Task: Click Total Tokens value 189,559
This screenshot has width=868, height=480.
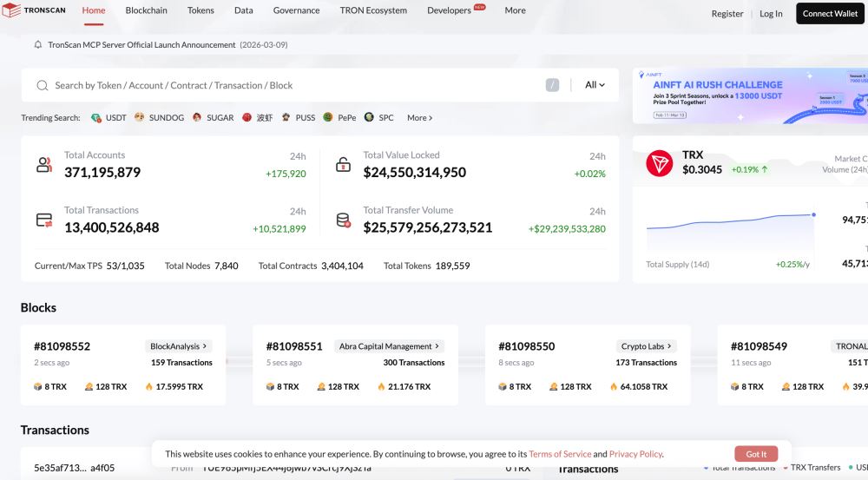Action: (x=452, y=266)
